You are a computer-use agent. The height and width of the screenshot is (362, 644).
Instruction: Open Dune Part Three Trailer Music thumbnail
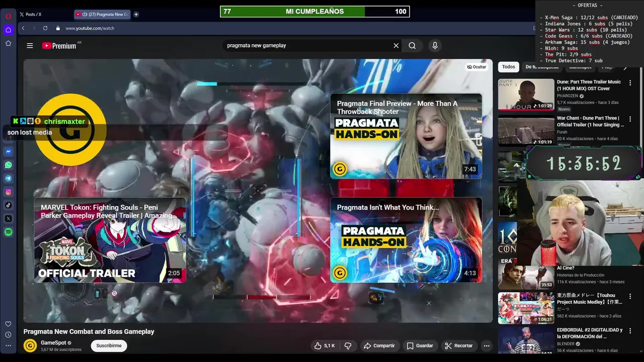(x=526, y=95)
